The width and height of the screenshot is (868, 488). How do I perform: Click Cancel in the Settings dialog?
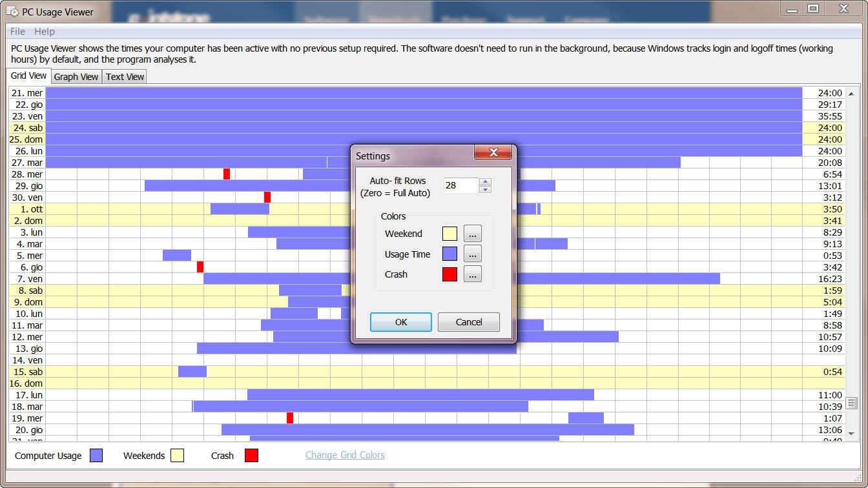pos(469,322)
